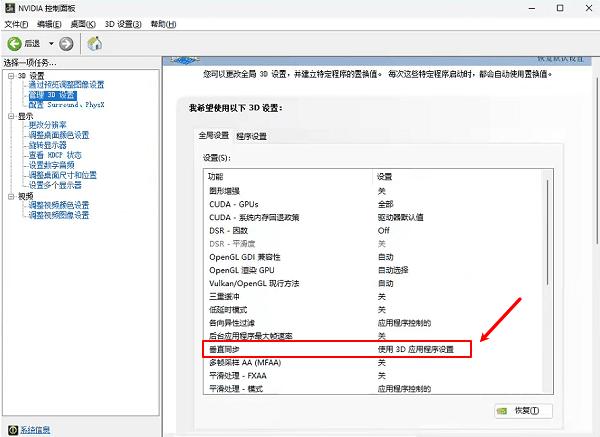Collapse the 视频 tree node
Viewport: 600px width, 437px height.
click(x=11, y=196)
